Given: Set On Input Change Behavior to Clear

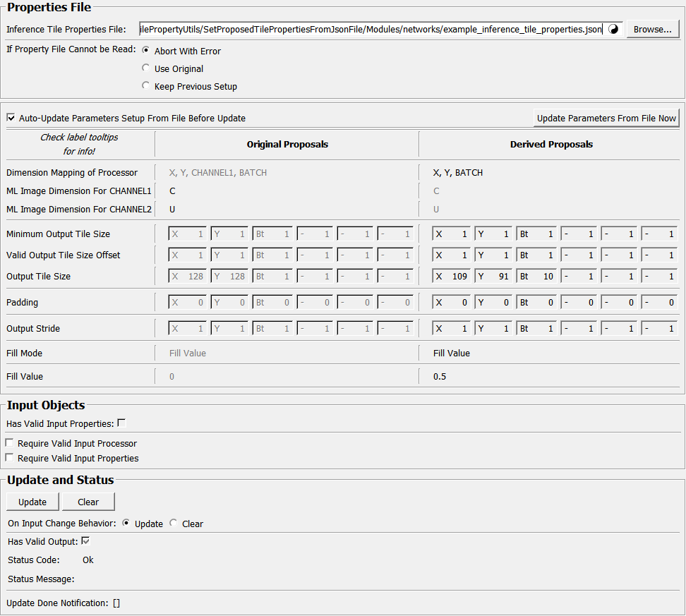Looking at the screenshot, I should (174, 524).
